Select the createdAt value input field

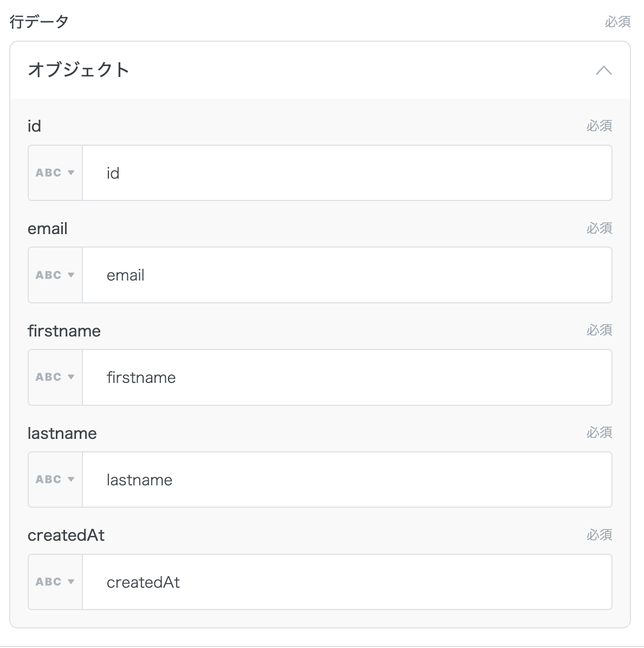pos(347,582)
